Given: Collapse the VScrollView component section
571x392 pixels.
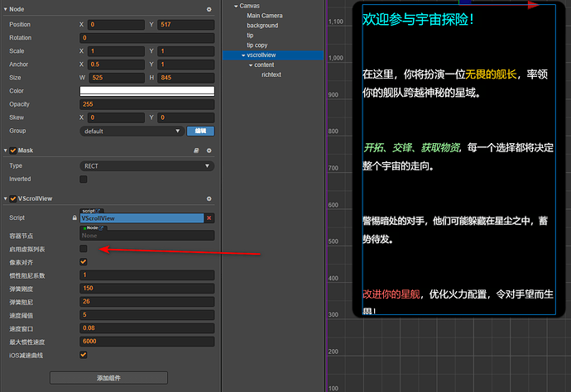Looking at the screenshot, I should [x=6, y=198].
